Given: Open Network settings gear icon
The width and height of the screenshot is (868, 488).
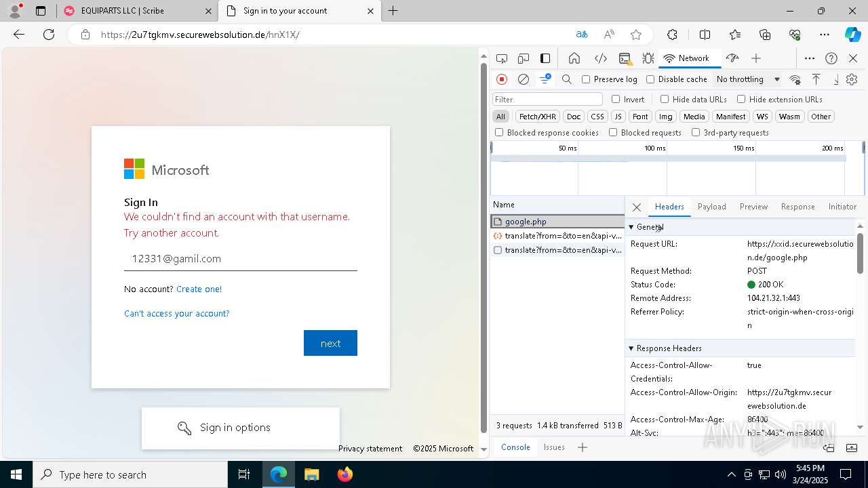Looking at the screenshot, I should pyautogui.click(x=852, y=79).
